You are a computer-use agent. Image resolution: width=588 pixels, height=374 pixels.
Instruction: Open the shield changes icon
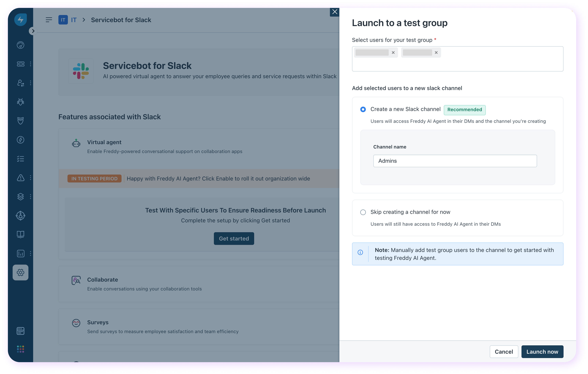(x=21, y=121)
